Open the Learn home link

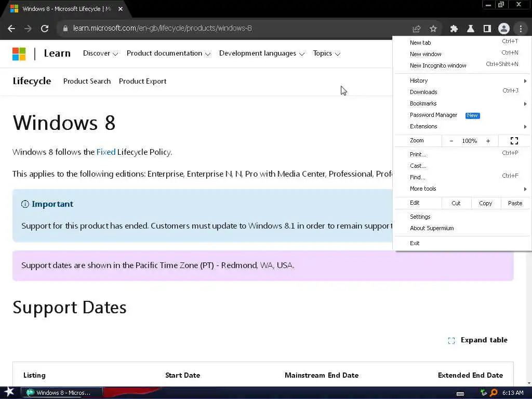point(57,54)
